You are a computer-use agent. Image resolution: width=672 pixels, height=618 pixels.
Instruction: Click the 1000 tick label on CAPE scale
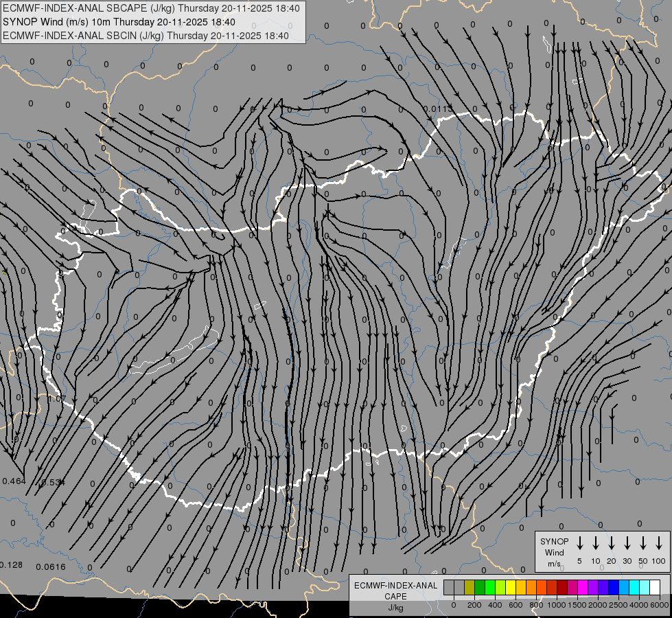click(557, 605)
